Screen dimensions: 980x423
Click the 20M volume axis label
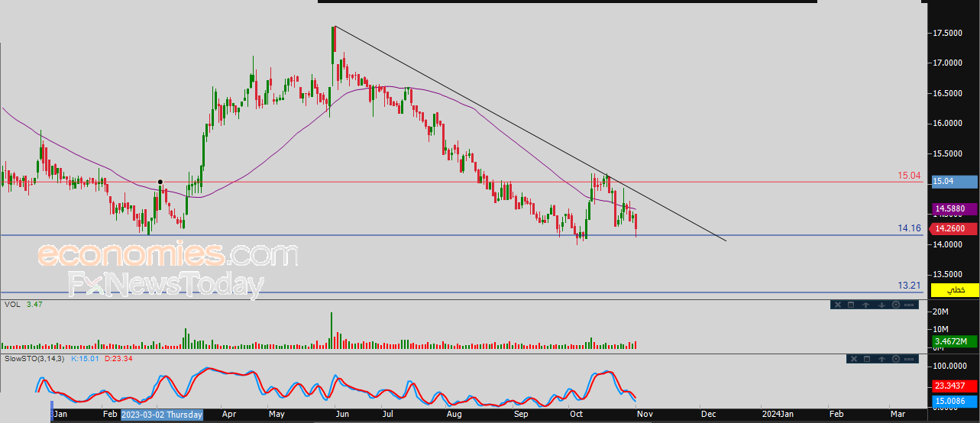tap(940, 312)
